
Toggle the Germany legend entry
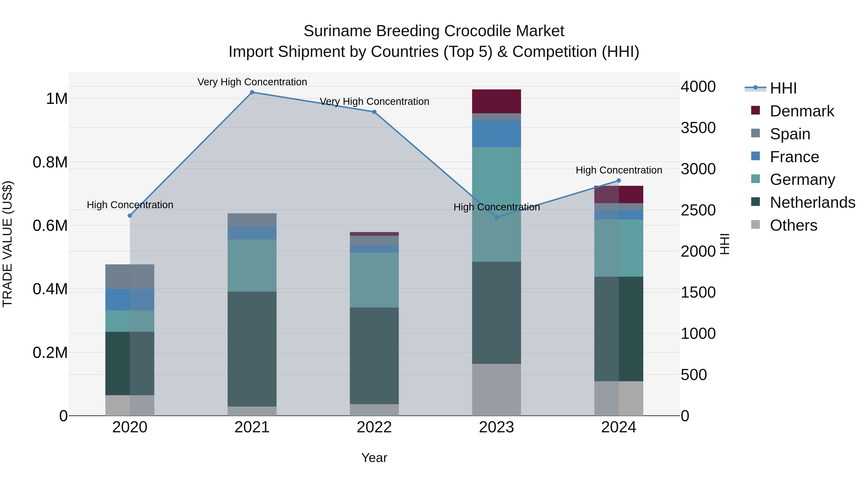pos(793,179)
